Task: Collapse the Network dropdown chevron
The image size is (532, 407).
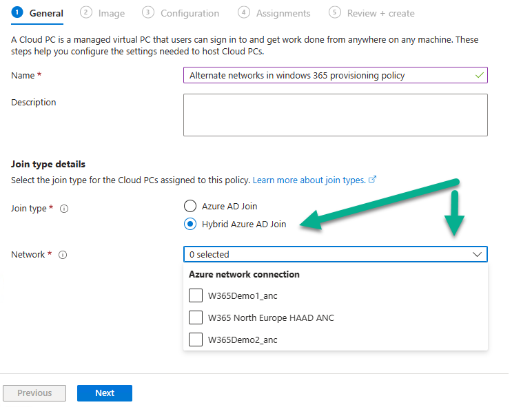Action: pyautogui.click(x=477, y=254)
